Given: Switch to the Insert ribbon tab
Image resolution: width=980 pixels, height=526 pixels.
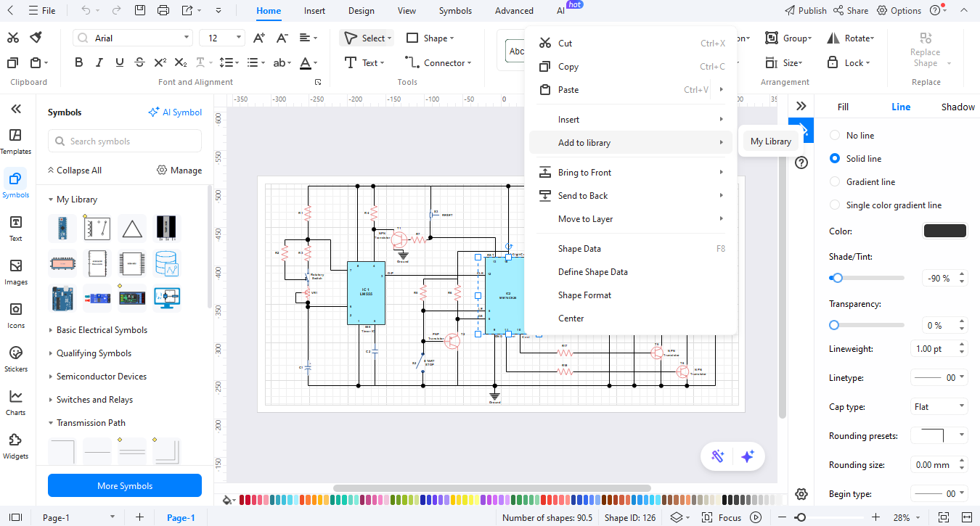Looking at the screenshot, I should pyautogui.click(x=314, y=11).
